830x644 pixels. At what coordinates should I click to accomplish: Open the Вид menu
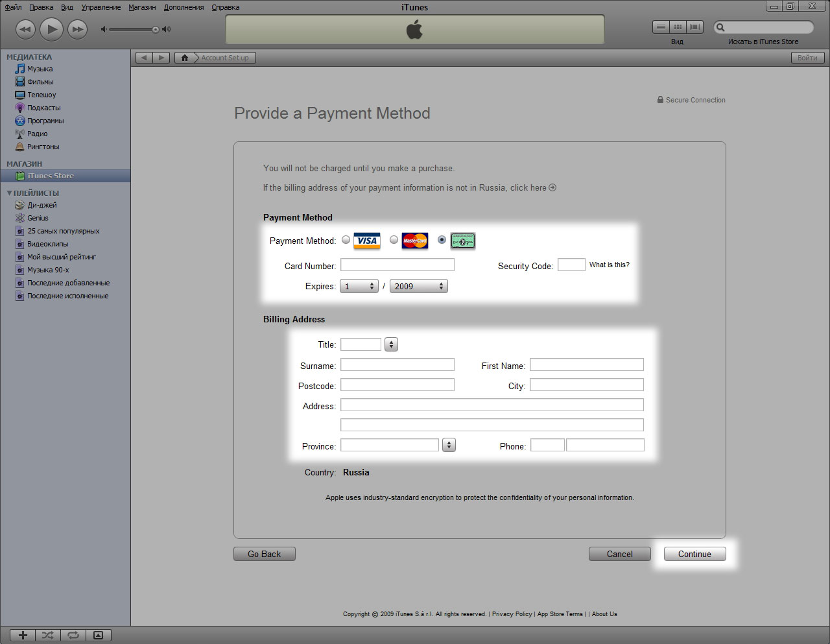[x=67, y=7]
